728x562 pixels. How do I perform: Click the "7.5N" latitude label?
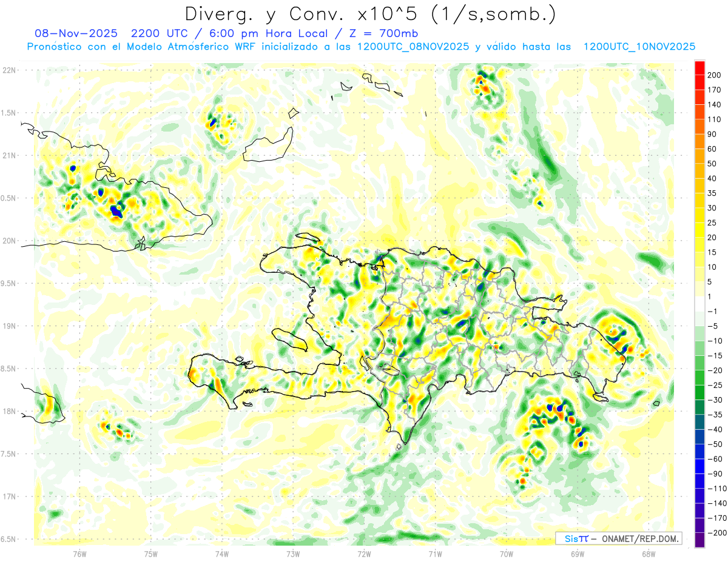point(8,454)
